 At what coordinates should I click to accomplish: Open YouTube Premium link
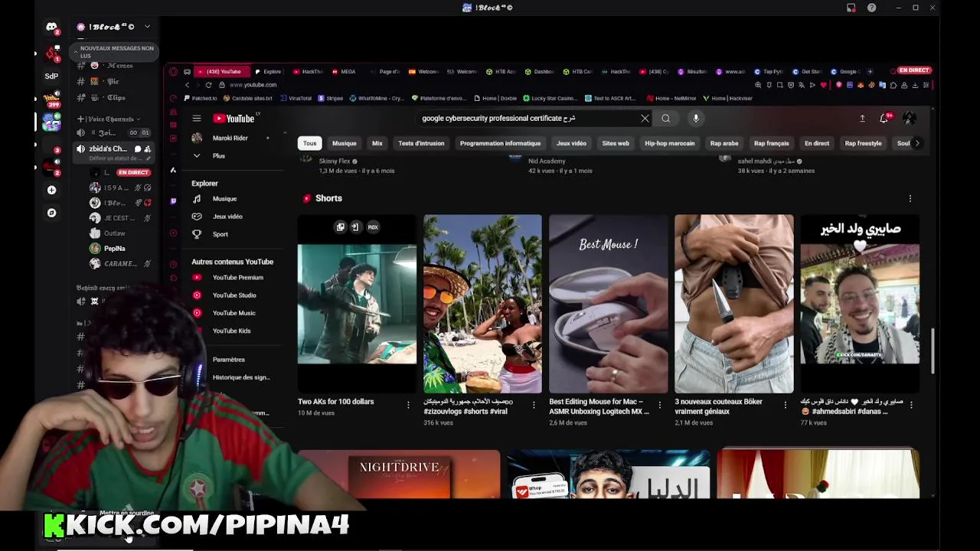237,278
